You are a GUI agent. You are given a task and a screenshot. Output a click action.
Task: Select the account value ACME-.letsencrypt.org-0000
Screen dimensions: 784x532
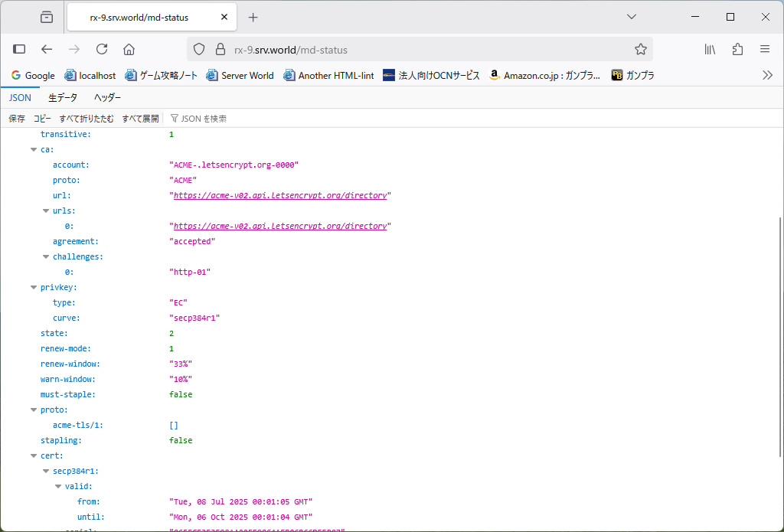click(234, 165)
